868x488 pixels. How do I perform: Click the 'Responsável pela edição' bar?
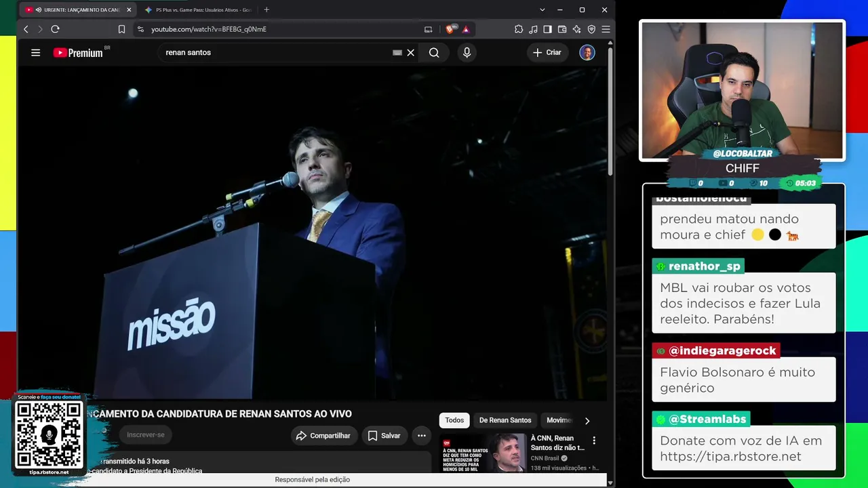click(312, 479)
